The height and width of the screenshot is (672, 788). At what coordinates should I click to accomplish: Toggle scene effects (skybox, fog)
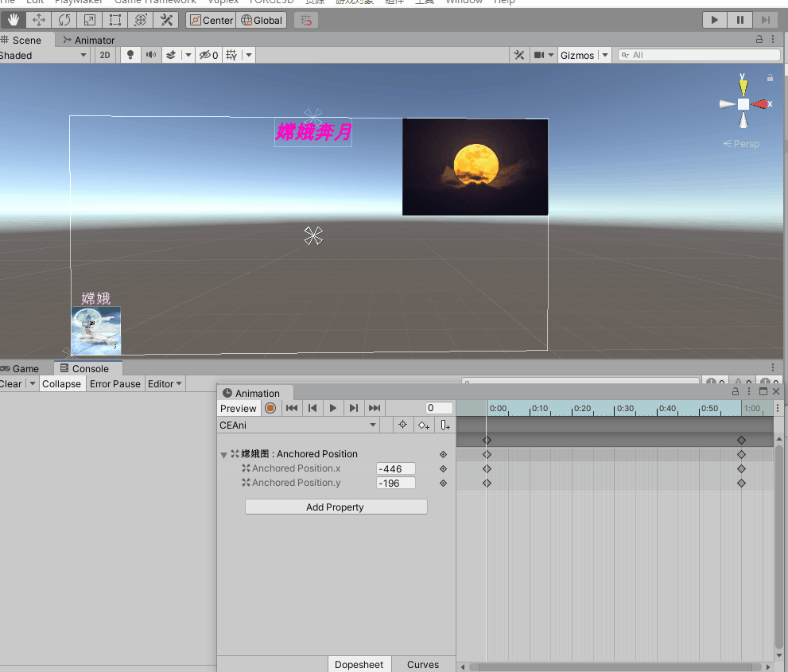pyautogui.click(x=172, y=56)
